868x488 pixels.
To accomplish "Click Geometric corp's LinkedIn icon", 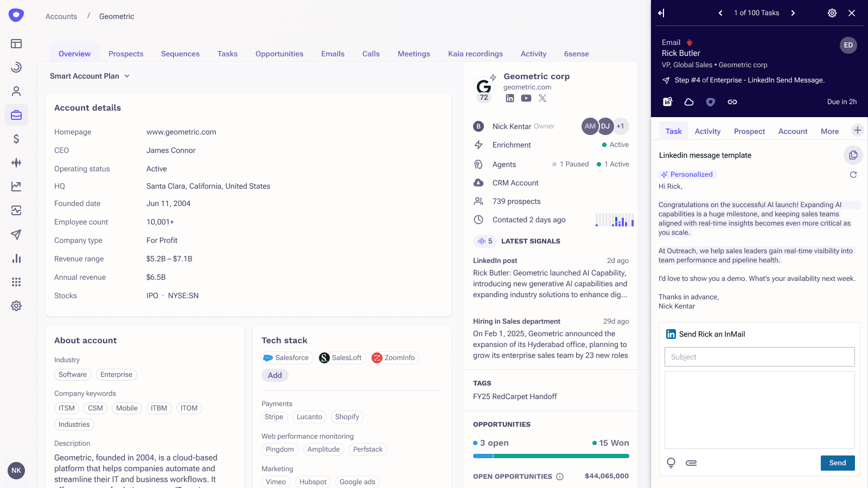I will [509, 98].
